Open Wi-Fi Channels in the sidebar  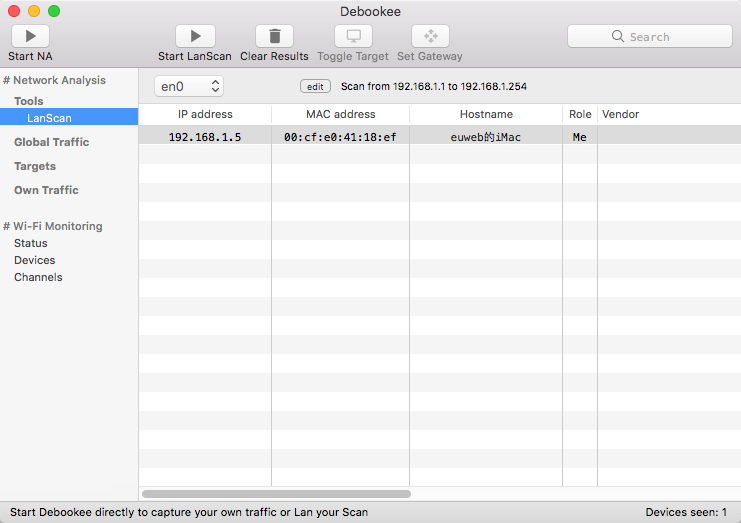[x=38, y=277]
